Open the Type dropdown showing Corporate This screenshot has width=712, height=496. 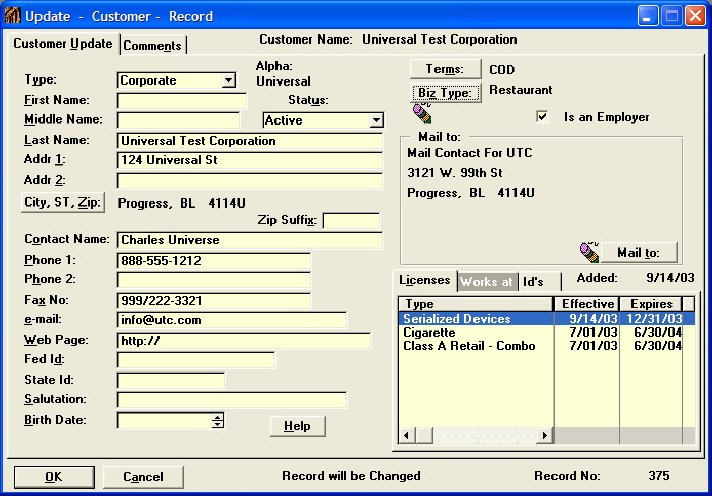click(228, 81)
